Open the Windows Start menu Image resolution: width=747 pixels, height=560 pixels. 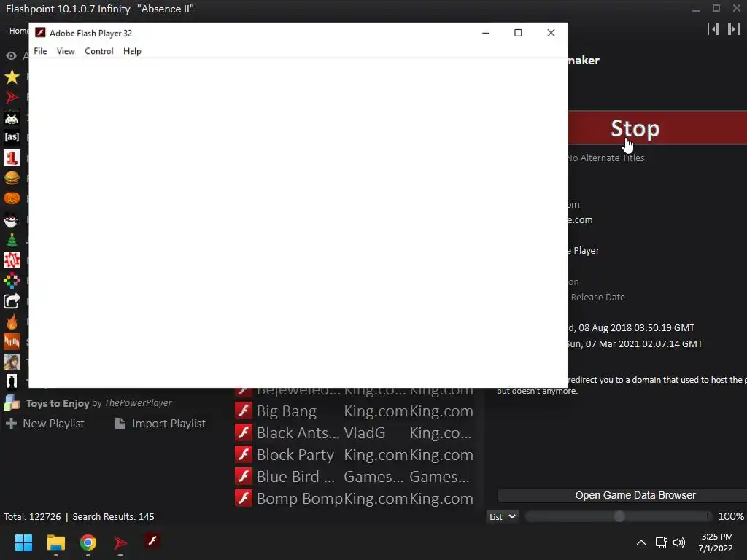23,542
